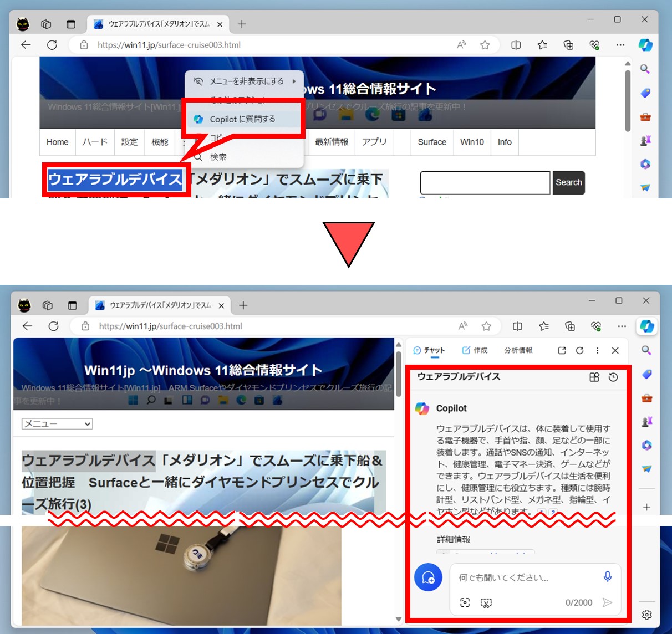
Task: Open the Surface navigation item
Action: (x=432, y=142)
